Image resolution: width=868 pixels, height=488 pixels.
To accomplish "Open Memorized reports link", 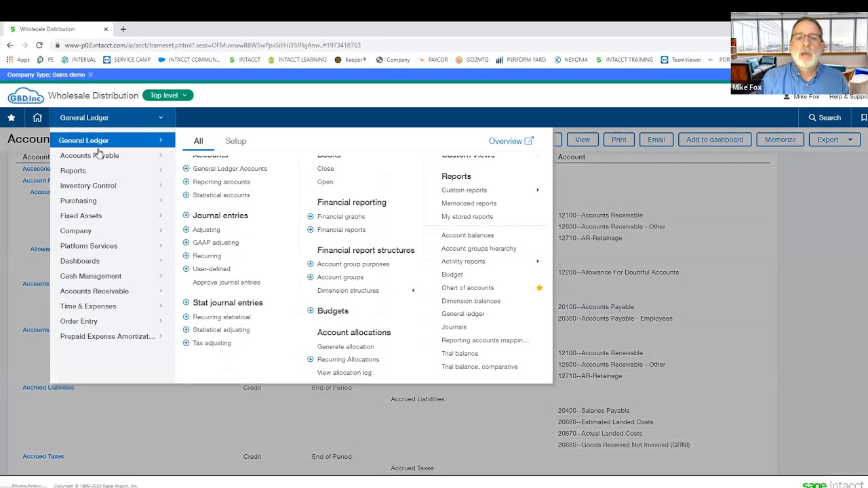I will [x=469, y=203].
